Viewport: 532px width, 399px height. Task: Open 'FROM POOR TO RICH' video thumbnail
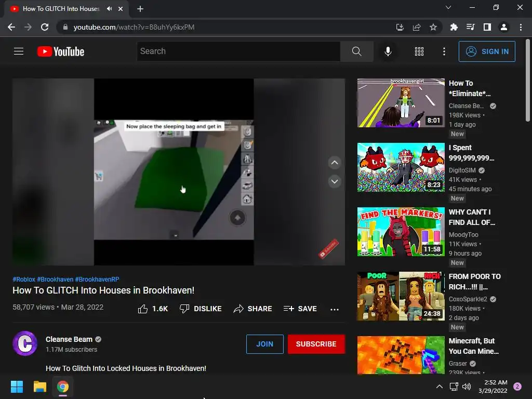click(x=401, y=296)
